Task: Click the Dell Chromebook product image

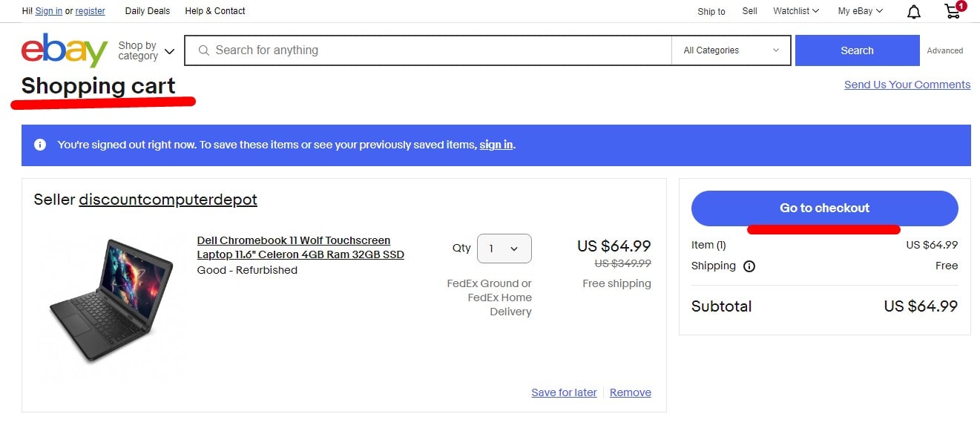Action: click(x=111, y=300)
